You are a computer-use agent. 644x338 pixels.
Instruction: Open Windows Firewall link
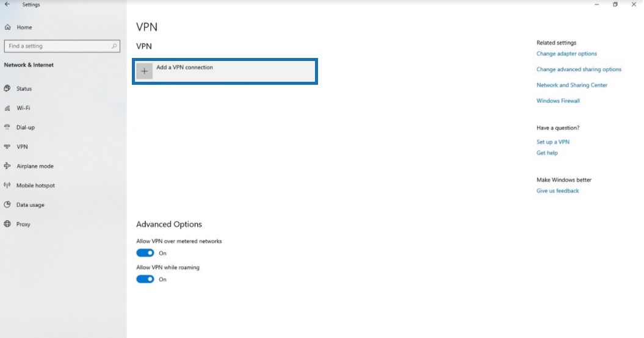click(x=558, y=101)
